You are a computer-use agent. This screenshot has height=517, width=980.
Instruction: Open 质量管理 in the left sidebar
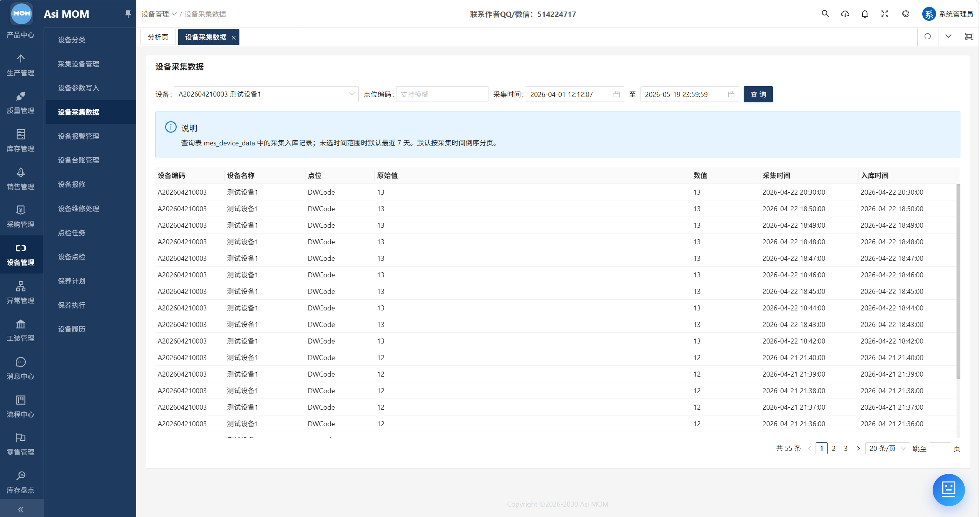[x=21, y=103]
